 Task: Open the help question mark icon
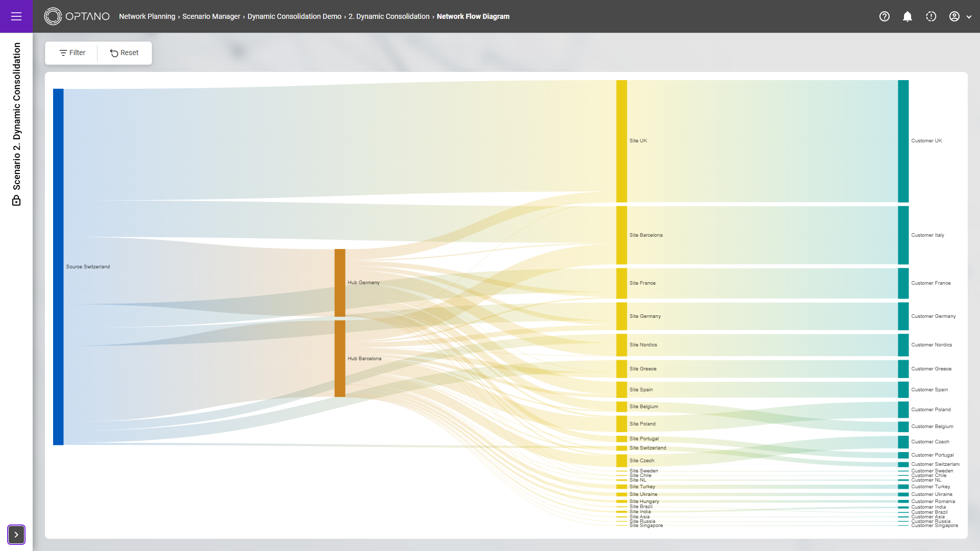pyautogui.click(x=885, y=16)
